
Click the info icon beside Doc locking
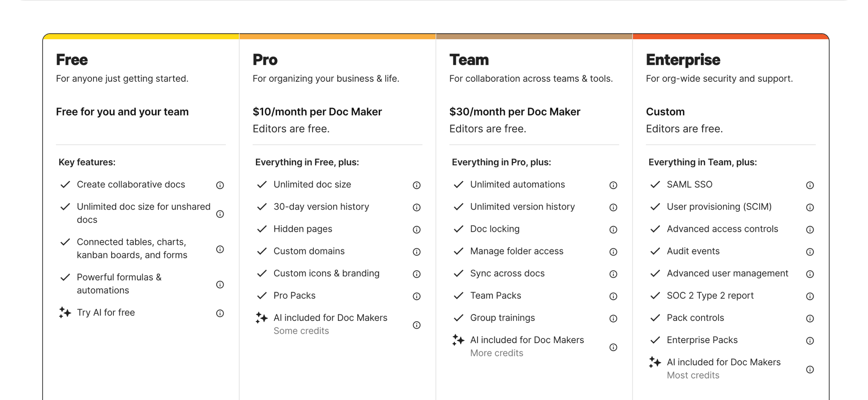[x=613, y=230]
